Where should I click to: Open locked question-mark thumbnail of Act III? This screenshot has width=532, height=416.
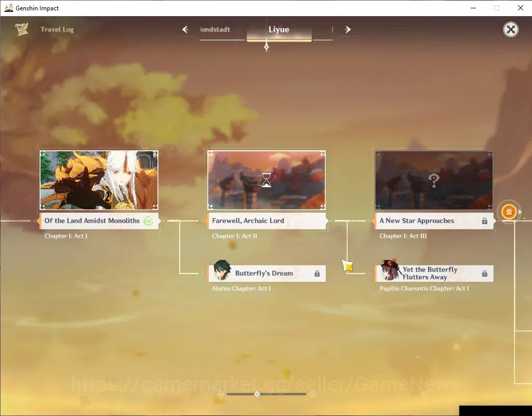pyautogui.click(x=434, y=180)
